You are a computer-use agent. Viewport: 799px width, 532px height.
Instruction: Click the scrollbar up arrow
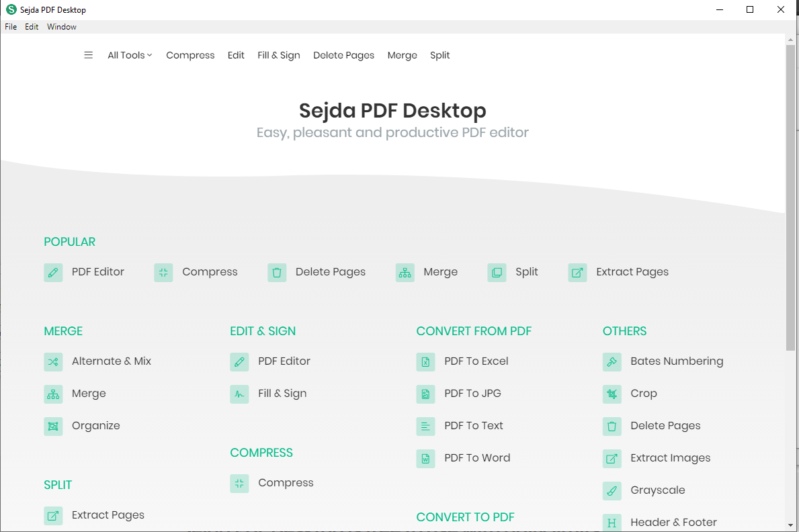pyautogui.click(x=790, y=39)
